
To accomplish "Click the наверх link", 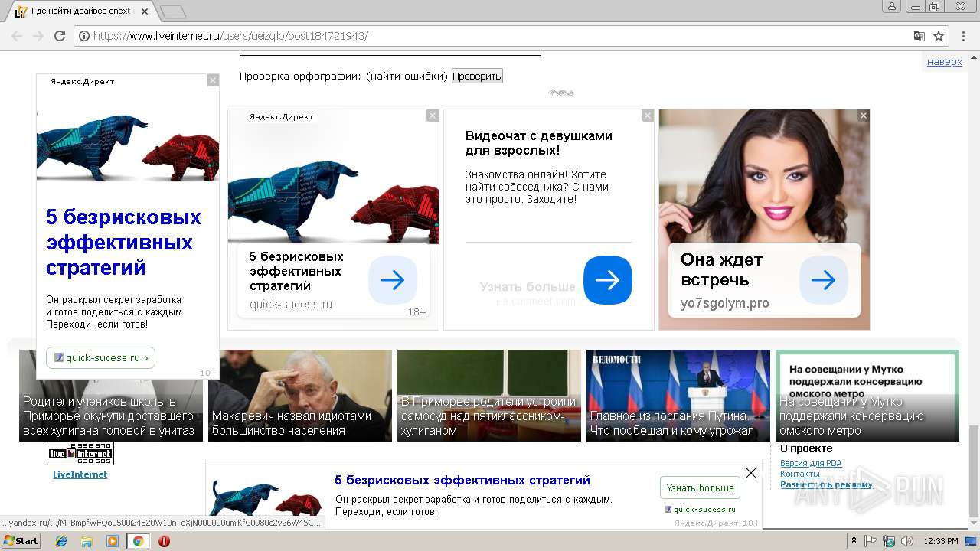I will pos(945,61).
